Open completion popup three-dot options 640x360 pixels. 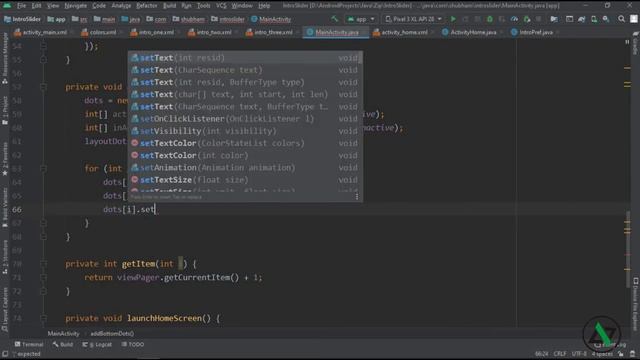pos(357,197)
